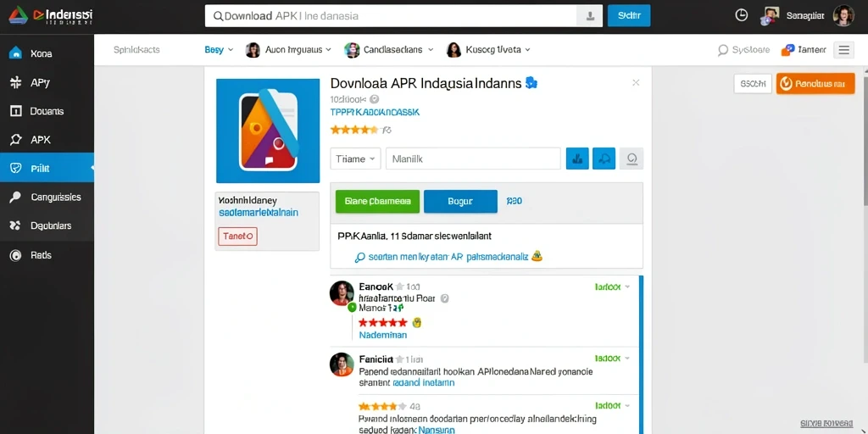Click the Douants sidebar icon

point(15,111)
